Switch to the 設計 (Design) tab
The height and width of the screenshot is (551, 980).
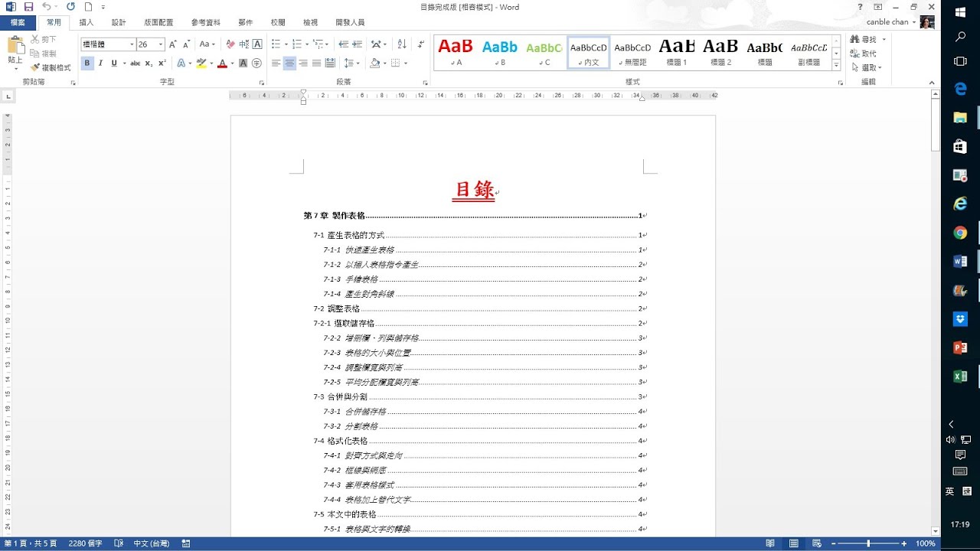pyautogui.click(x=119, y=23)
